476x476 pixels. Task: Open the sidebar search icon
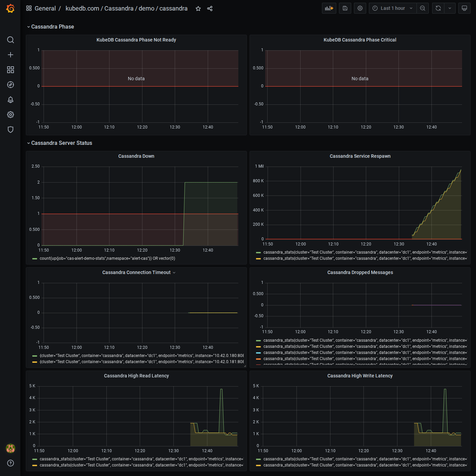(x=11, y=40)
